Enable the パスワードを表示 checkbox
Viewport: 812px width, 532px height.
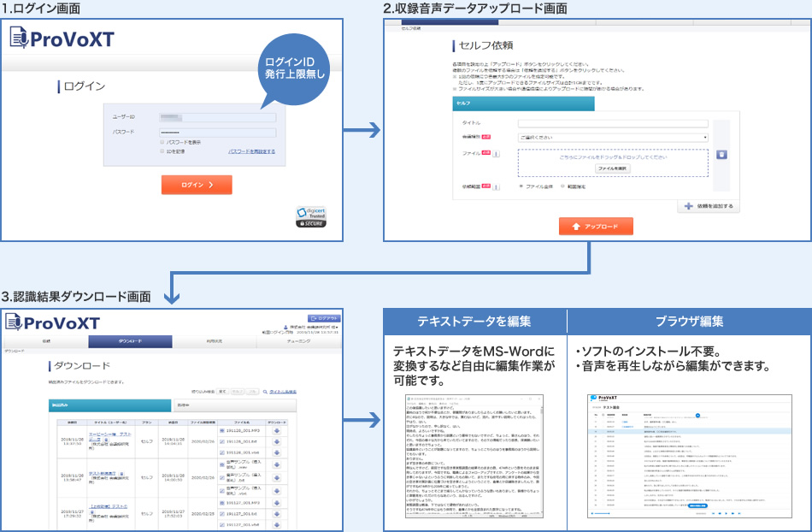[x=162, y=142]
